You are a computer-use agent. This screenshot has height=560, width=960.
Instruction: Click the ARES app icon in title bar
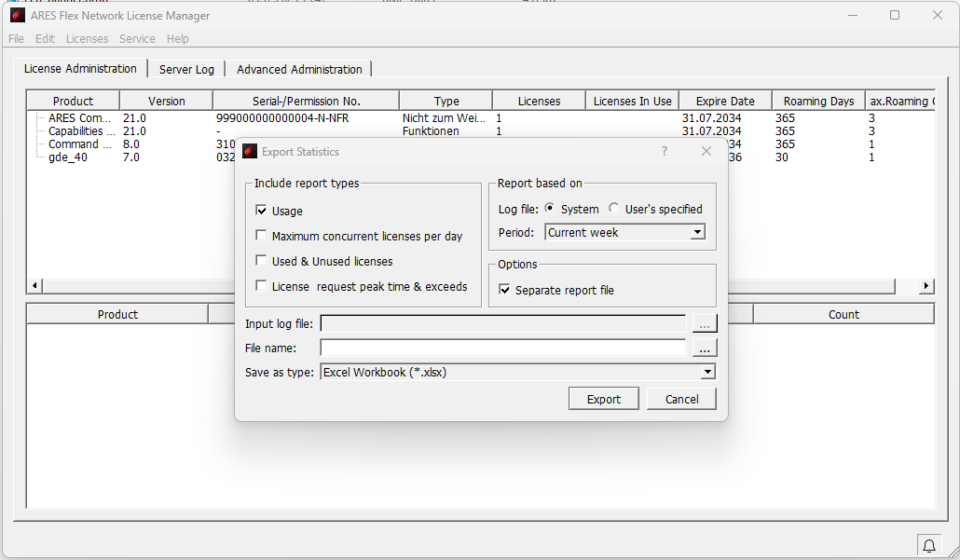pos(17,15)
